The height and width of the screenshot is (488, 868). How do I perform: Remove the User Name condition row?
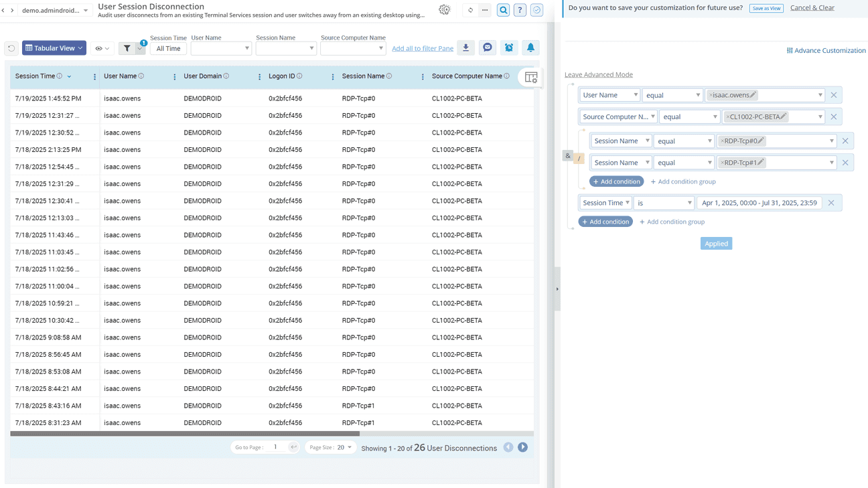(x=834, y=95)
